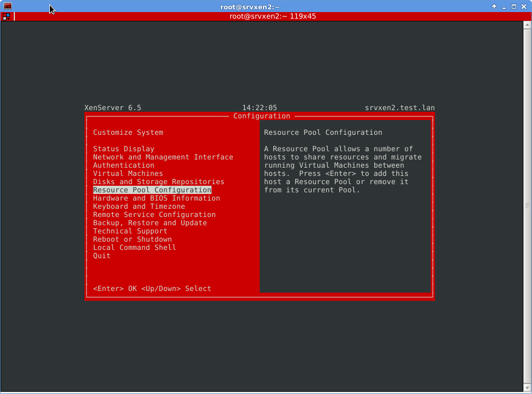The height and width of the screenshot is (394, 532).
Task: Open Network and Management Interface entry
Action: pos(163,157)
